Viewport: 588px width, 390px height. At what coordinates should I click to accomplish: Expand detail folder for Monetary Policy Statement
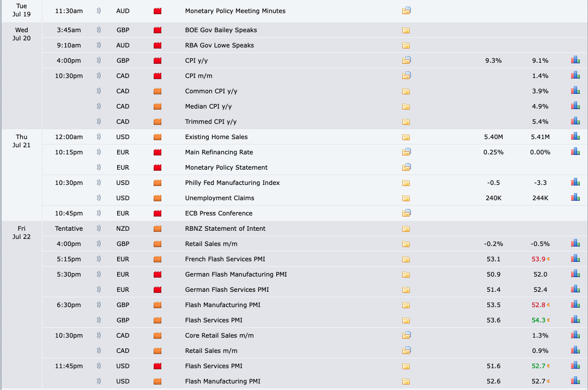click(x=406, y=167)
